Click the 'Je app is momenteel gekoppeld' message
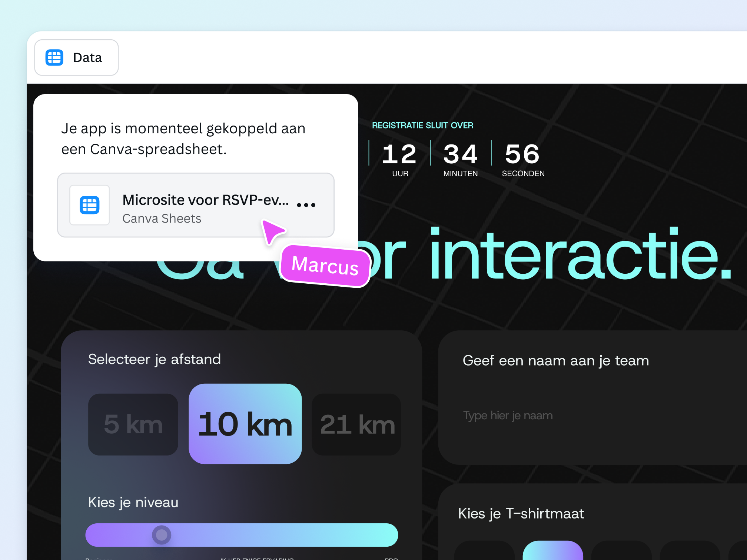747x560 pixels. 183,139
